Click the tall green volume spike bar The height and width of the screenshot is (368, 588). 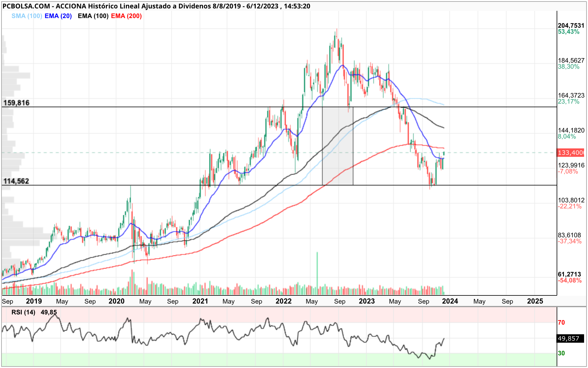coord(317,273)
